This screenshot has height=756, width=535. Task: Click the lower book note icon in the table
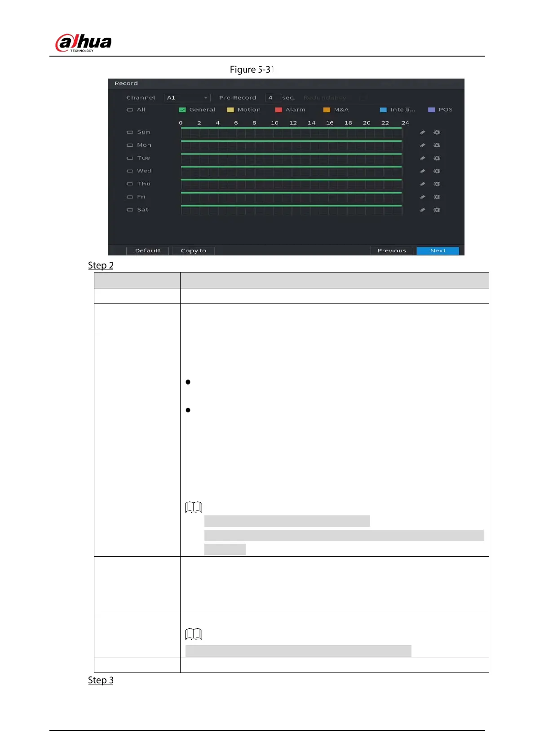tap(194, 634)
